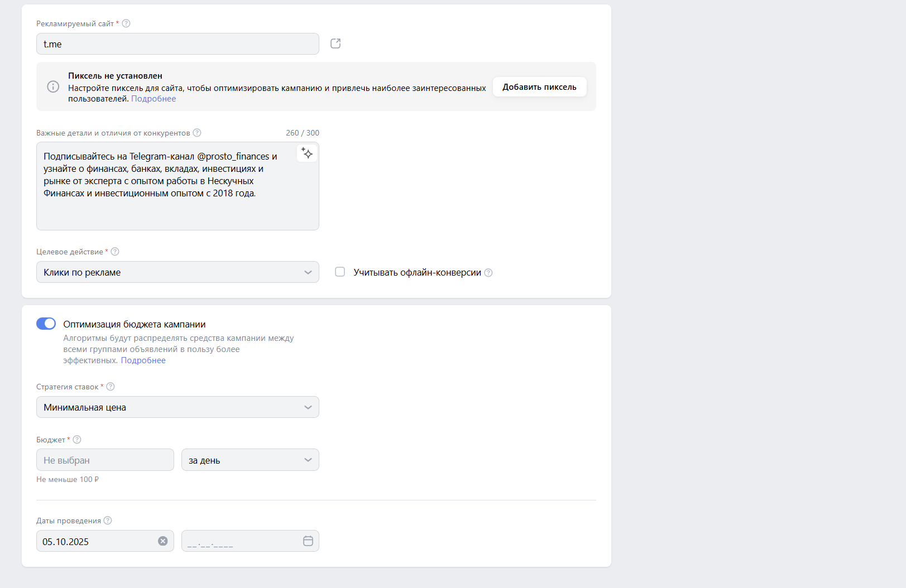Click help icon beside Учитывать офлайн-конверсии
Image resolution: width=906 pixels, height=588 pixels.
pos(488,273)
